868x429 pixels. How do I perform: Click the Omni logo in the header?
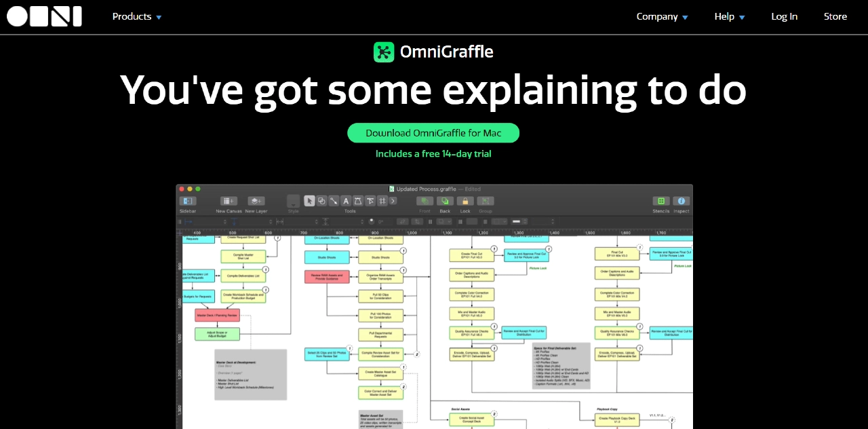pos(44,16)
